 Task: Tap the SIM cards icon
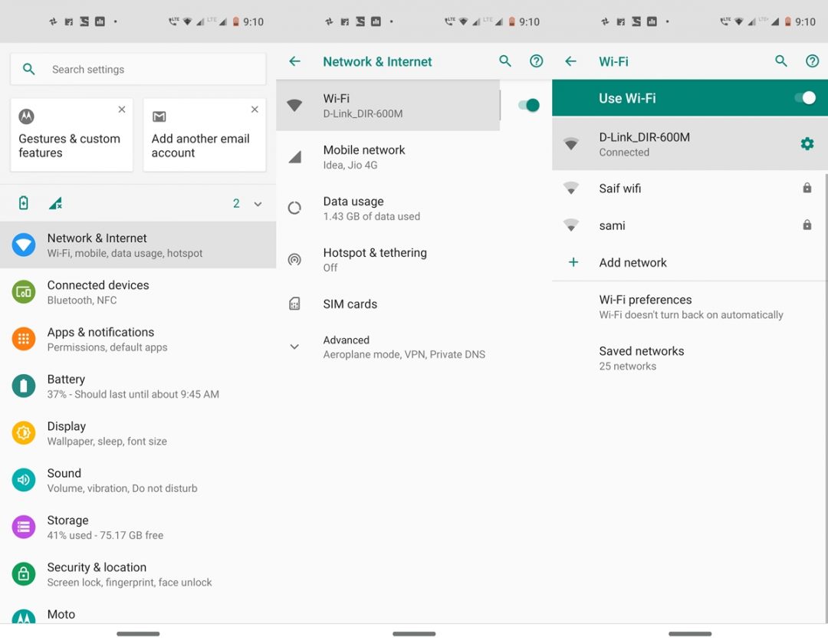click(x=294, y=304)
